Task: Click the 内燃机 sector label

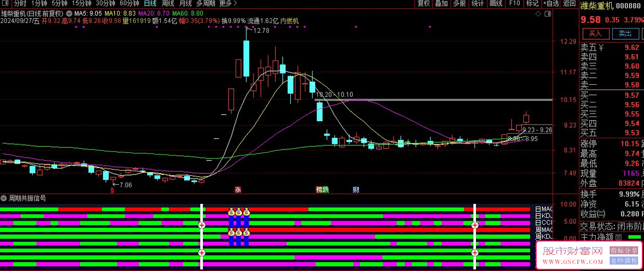Action: point(289,21)
